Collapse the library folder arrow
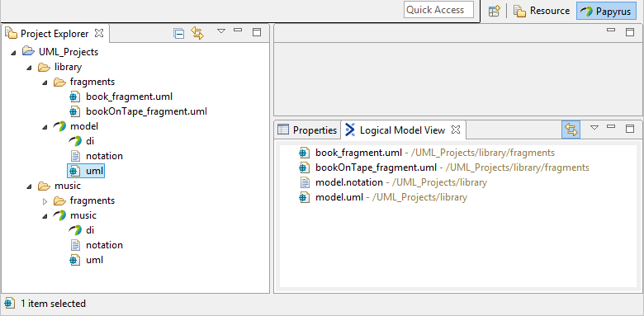The image size is (644, 316). point(29,68)
